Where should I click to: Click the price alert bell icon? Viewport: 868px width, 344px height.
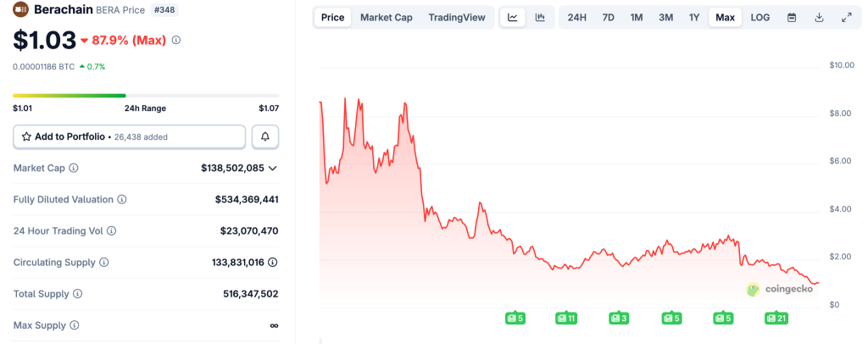(x=265, y=136)
